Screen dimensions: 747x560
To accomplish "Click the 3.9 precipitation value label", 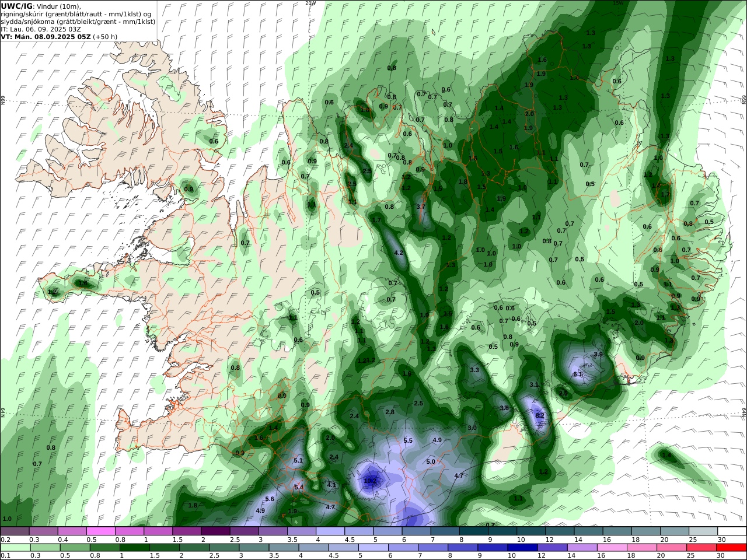I will click(x=598, y=355).
